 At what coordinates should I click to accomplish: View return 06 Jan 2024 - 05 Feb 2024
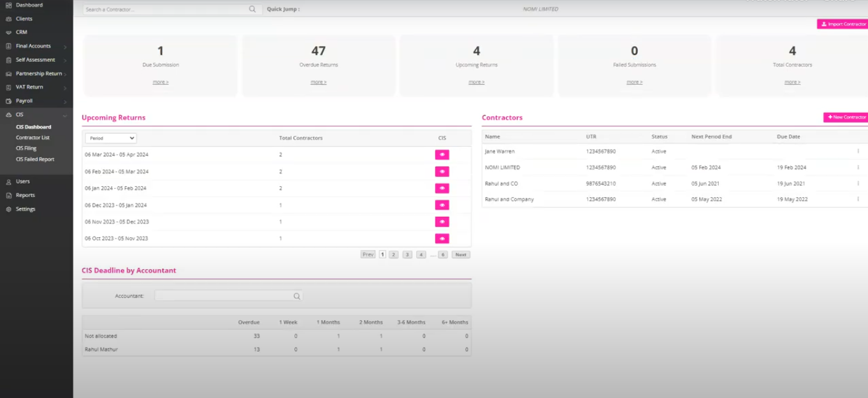pos(442,188)
